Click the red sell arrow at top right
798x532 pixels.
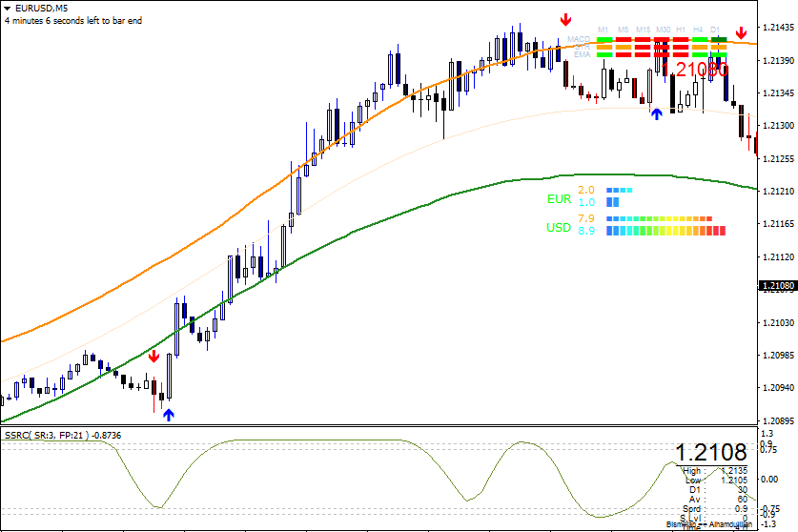coord(741,32)
